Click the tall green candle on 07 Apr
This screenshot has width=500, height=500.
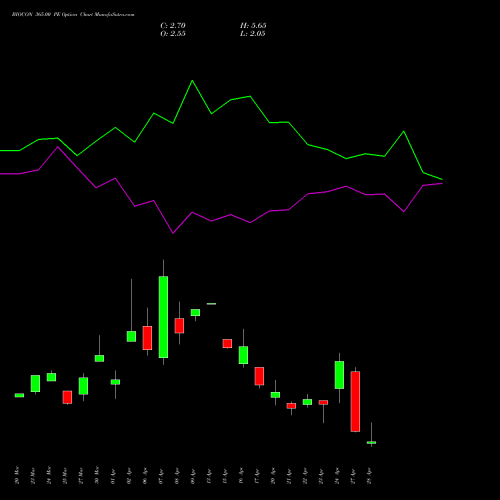point(163,317)
